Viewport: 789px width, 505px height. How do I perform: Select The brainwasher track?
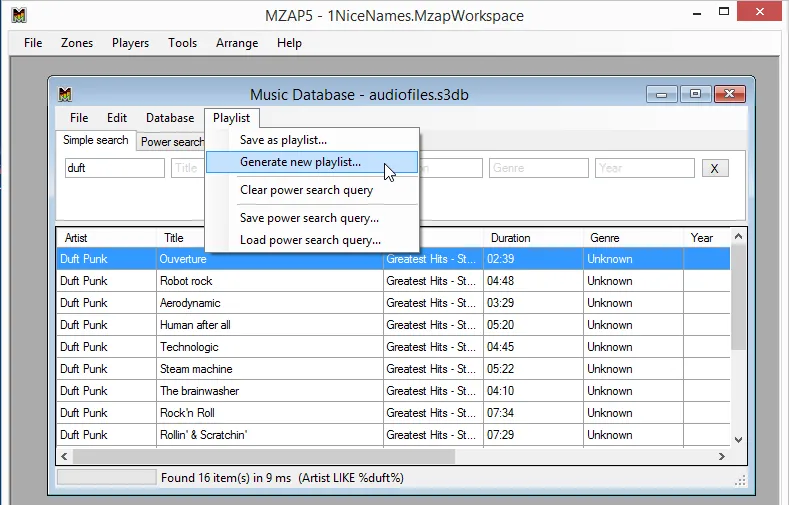click(393, 391)
